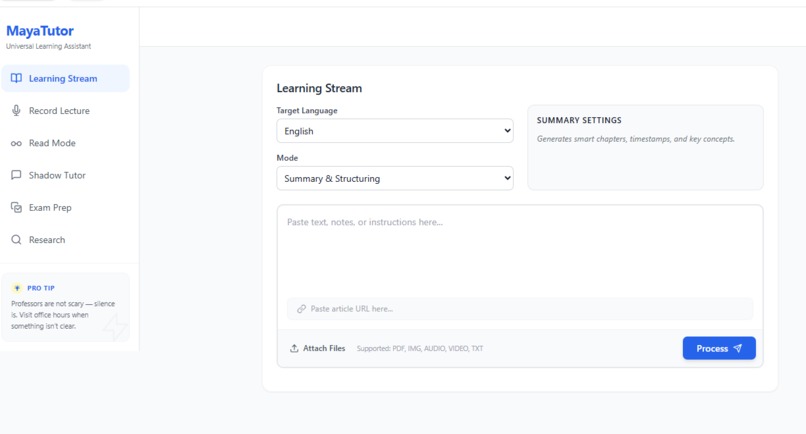This screenshot has width=806, height=434.
Task: Open the Target Language dropdown
Action: [x=395, y=131]
